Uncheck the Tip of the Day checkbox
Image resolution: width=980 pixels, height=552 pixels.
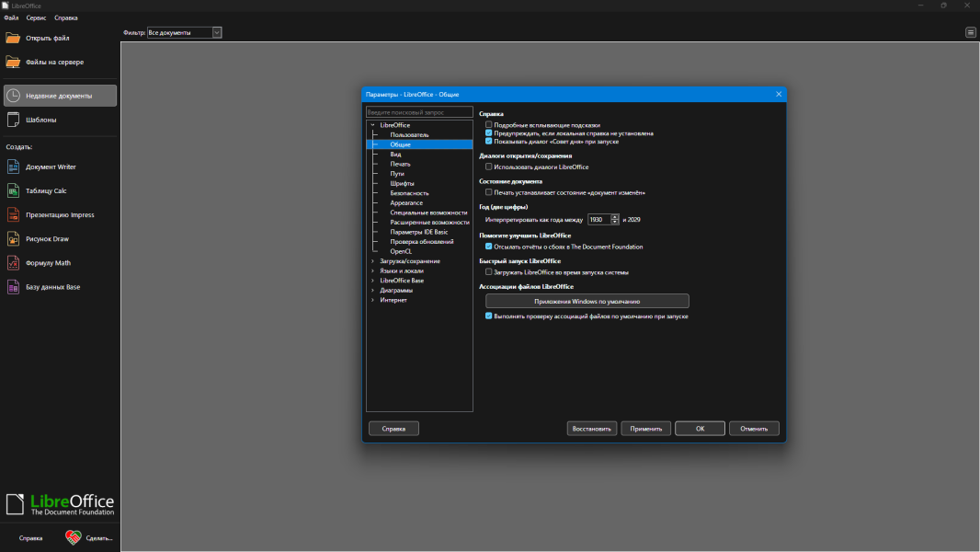pos(489,142)
